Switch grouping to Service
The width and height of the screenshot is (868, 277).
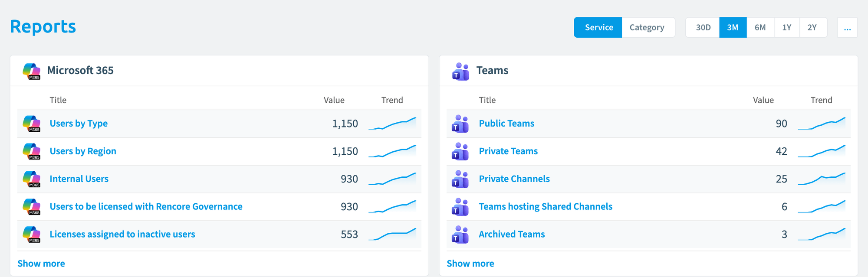pos(598,27)
